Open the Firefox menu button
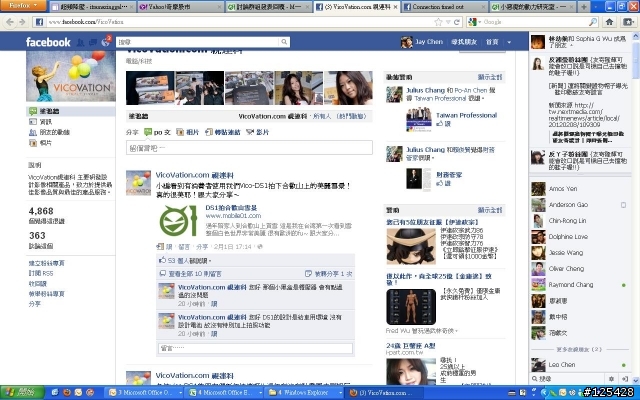This screenshot has width=640, height=400. coord(23,5)
